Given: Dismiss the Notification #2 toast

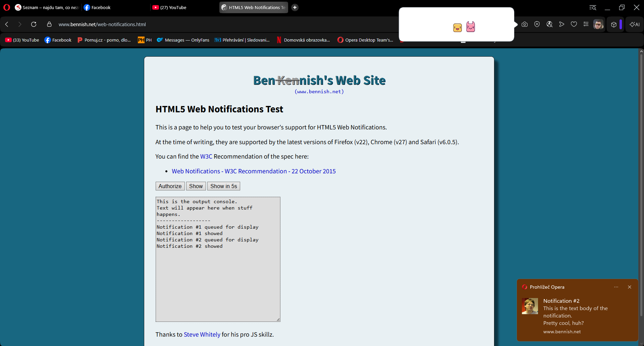Looking at the screenshot, I should click(x=630, y=287).
